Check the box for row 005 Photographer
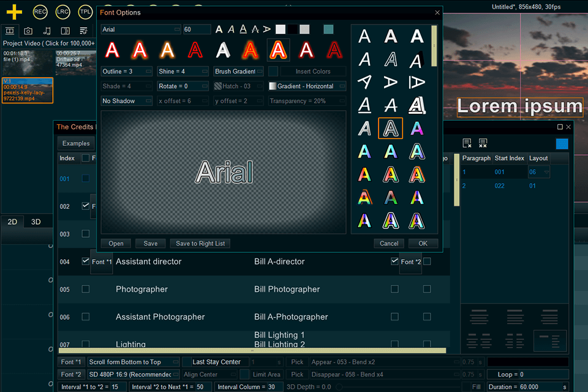588x392 pixels. pyautogui.click(x=86, y=289)
